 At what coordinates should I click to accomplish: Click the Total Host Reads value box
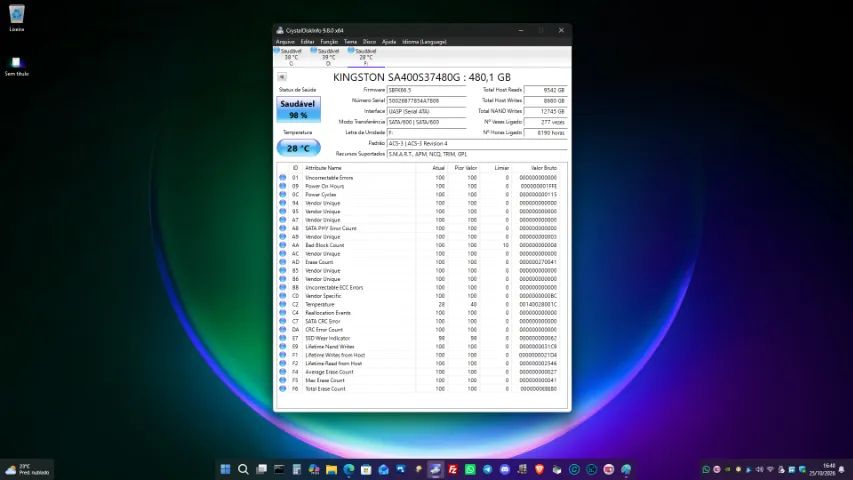pos(546,90)
